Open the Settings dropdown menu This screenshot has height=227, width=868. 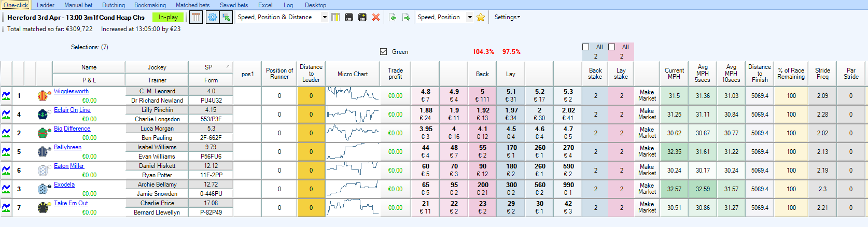(x=507, y=17)
